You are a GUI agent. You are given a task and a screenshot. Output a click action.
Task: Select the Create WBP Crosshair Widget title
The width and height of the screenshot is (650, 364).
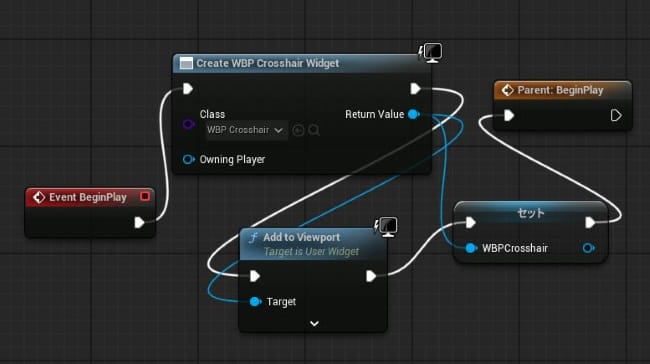tap(267, 63)
